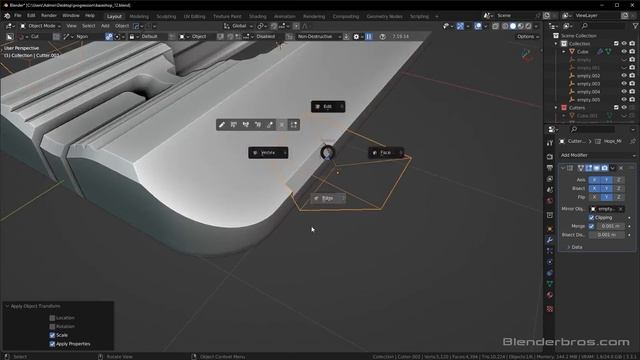The height and width of the screenshot is (360, 640).
Task: Toggle Axis Z in mirror modifier
Action: point(619,180)
